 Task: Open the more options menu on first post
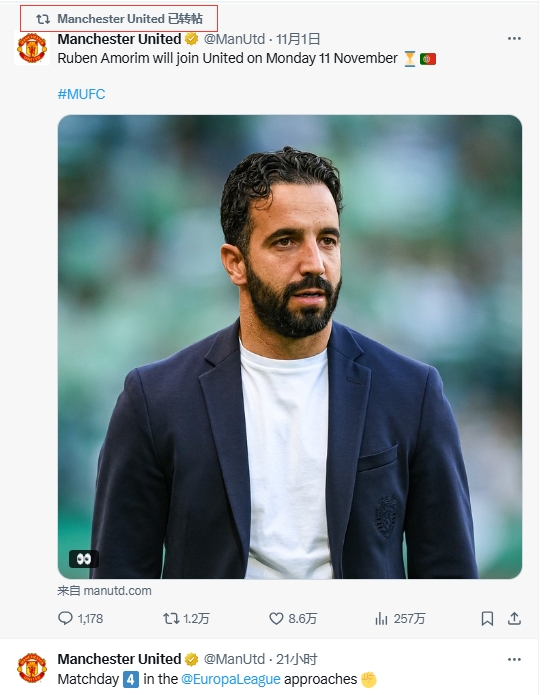514,39
